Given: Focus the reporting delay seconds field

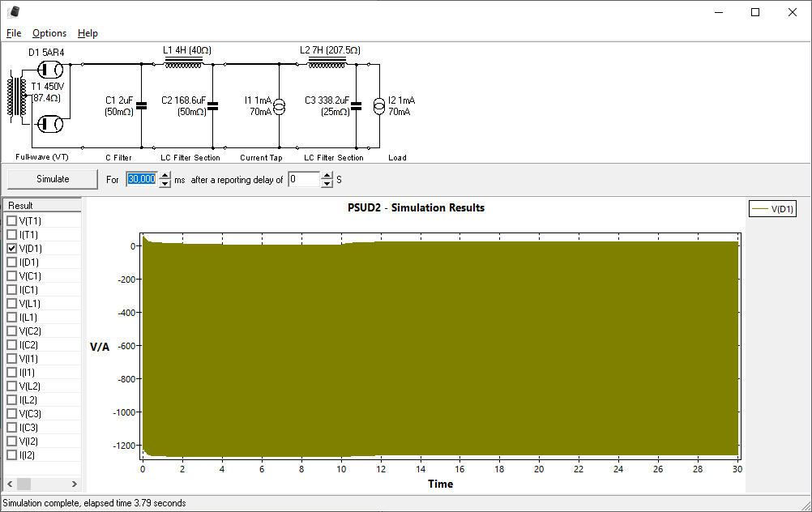Looking at the screenshot, I should click(x=304, y=179).
